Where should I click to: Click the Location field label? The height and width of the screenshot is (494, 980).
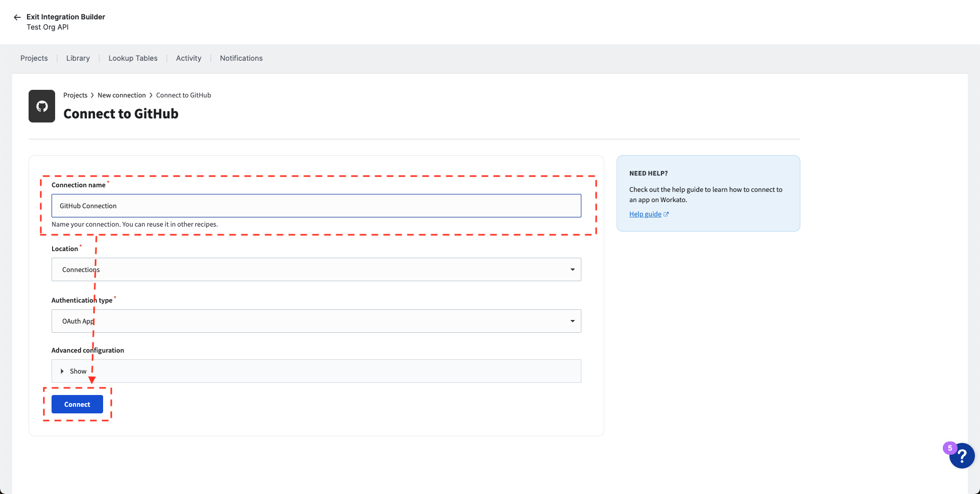pyautogui.click(x=65, y=249)
